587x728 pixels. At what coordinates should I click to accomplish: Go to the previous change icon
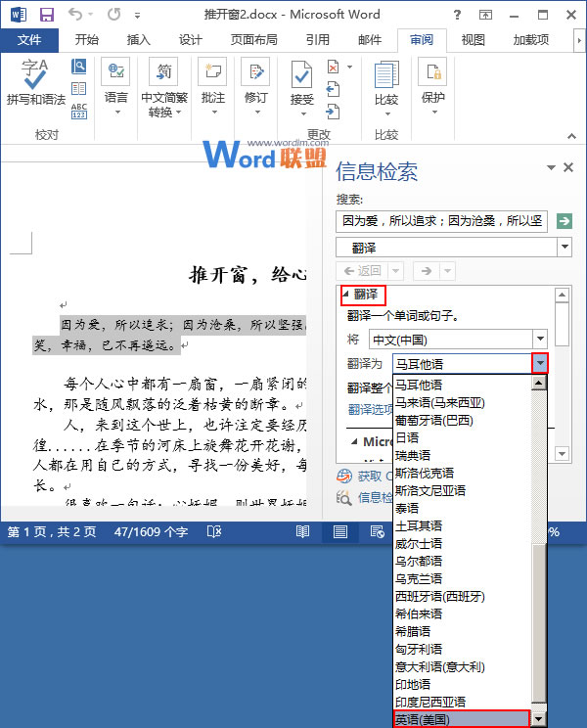tap(333, 89)
